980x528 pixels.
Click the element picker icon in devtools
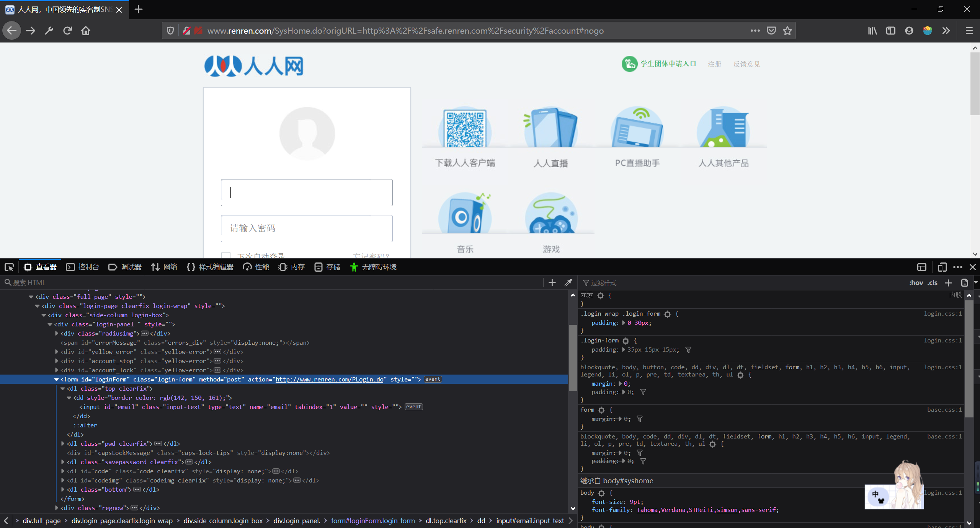pos(9,267)
